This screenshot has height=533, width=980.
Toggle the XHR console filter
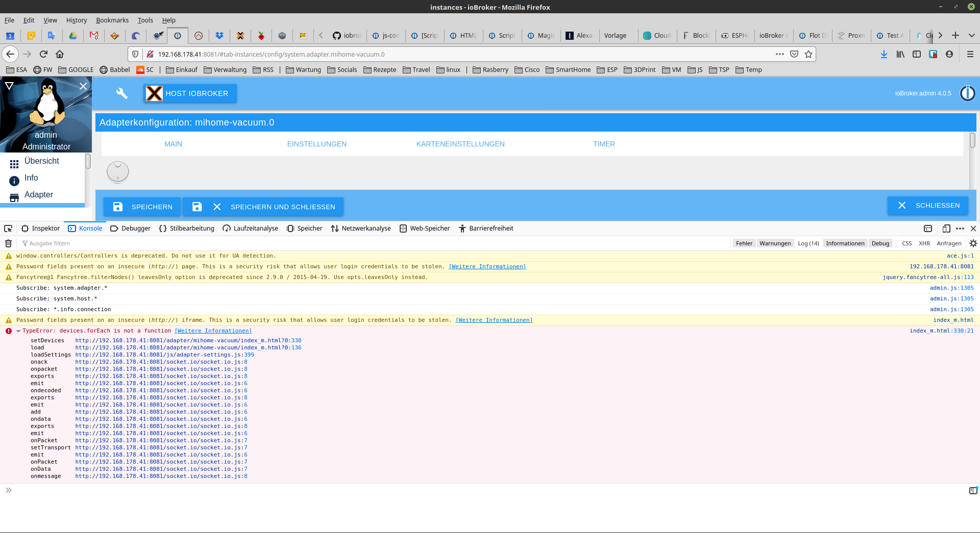coord(924,243)
